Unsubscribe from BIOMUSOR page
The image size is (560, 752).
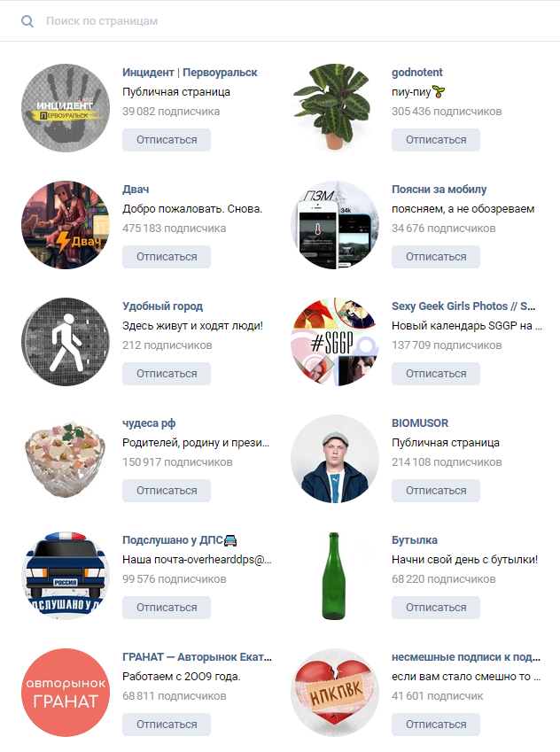pos(436,491)
